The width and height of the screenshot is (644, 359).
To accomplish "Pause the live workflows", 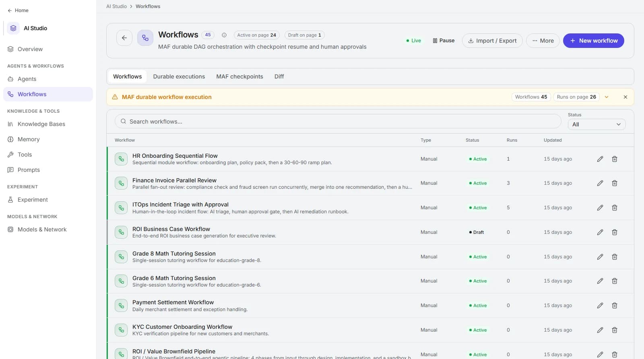I will [x=444, y=41].
